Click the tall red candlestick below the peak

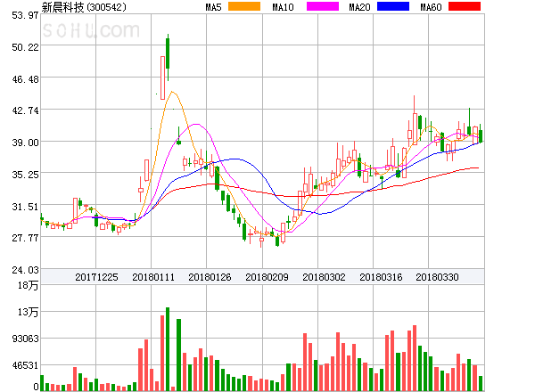point(162,78)
